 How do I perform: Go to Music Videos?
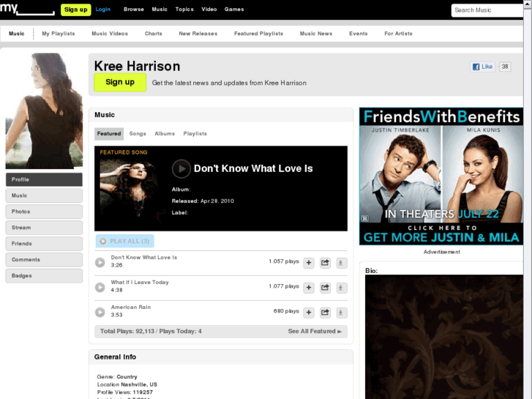(110, 34)
